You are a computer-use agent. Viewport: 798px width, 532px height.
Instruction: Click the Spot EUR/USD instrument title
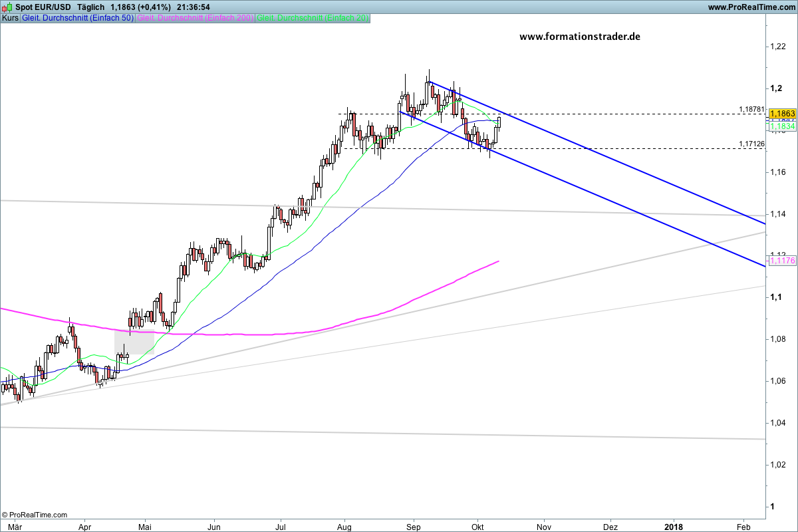(x=43, y=7)
